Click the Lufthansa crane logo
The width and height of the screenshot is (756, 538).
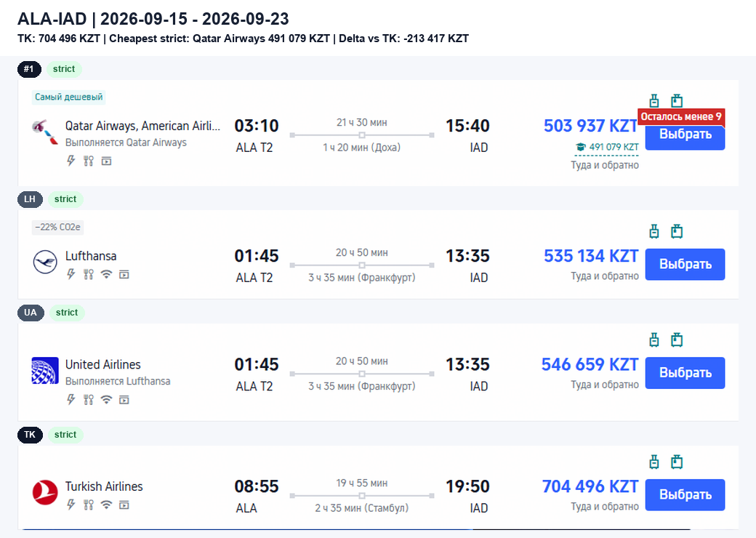[45, 262]
